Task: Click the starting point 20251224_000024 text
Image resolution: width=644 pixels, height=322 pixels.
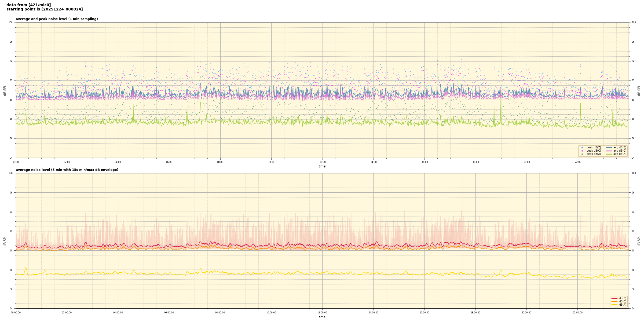Action: point(45,9)
